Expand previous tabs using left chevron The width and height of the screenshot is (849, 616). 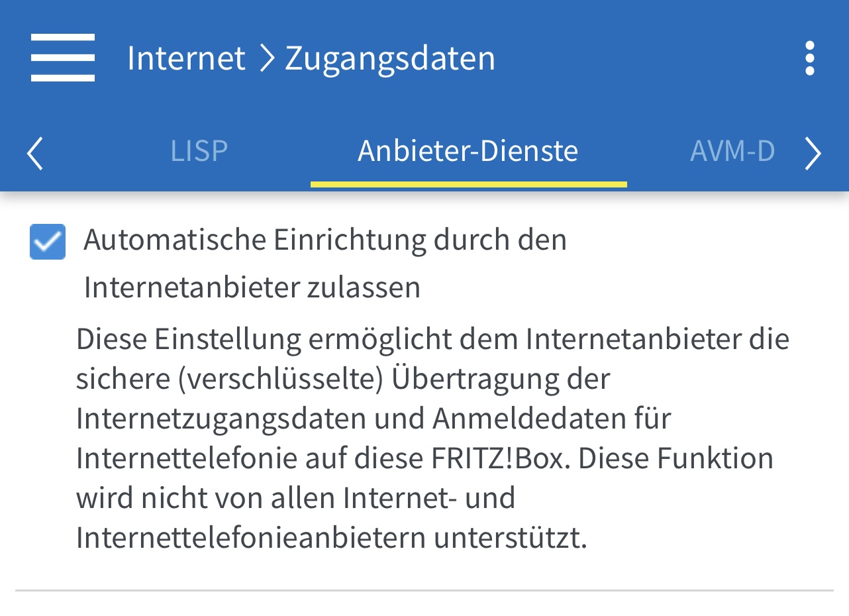(34, 154)
